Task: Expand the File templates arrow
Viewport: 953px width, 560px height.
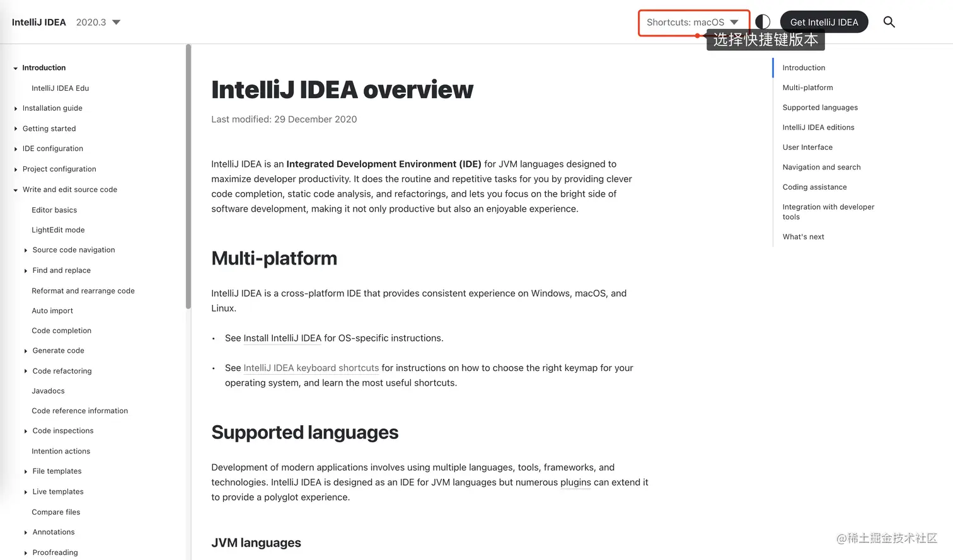Action: pyautogui.click(x=25, y=471)
